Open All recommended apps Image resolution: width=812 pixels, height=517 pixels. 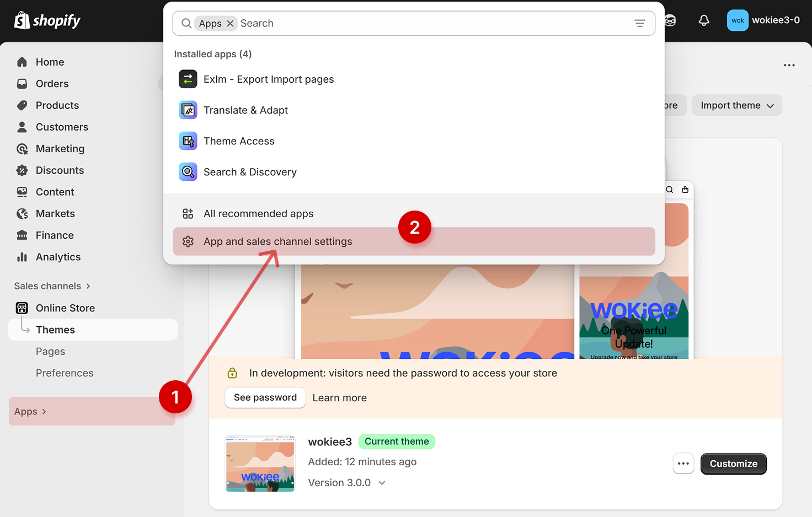[258, 214]
